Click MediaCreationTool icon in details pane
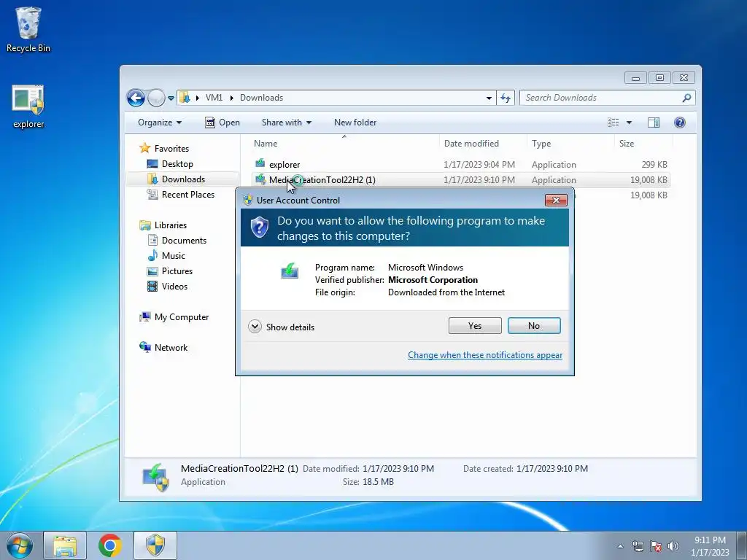 156,477
